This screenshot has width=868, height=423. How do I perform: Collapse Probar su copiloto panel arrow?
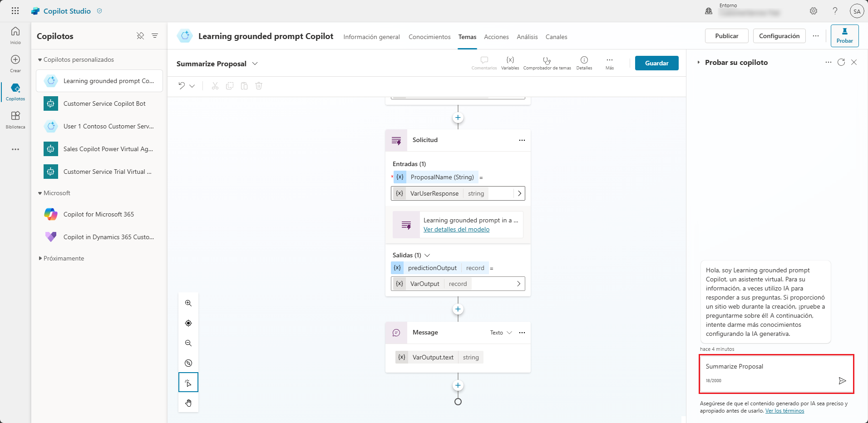(x=698, y=62)
